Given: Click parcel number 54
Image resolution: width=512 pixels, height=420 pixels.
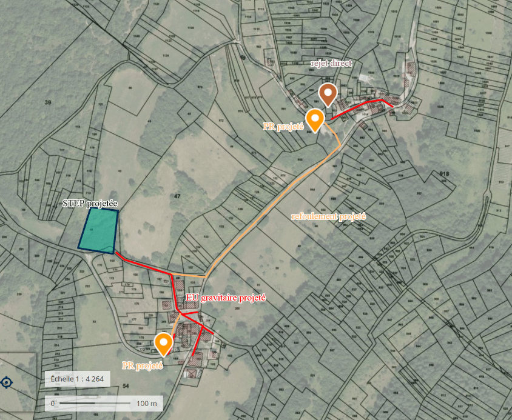Looking at the screenshot, I should [x=126, y=386].
